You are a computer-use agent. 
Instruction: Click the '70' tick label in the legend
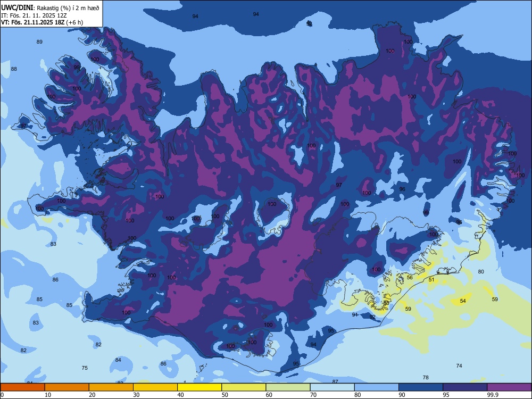(x=313, y=395)
